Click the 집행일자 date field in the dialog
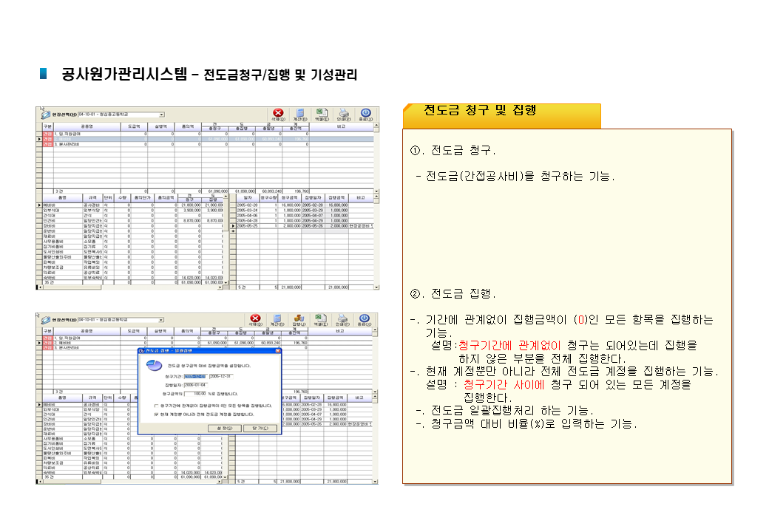The image size is (769, 532). coord(196,385)
